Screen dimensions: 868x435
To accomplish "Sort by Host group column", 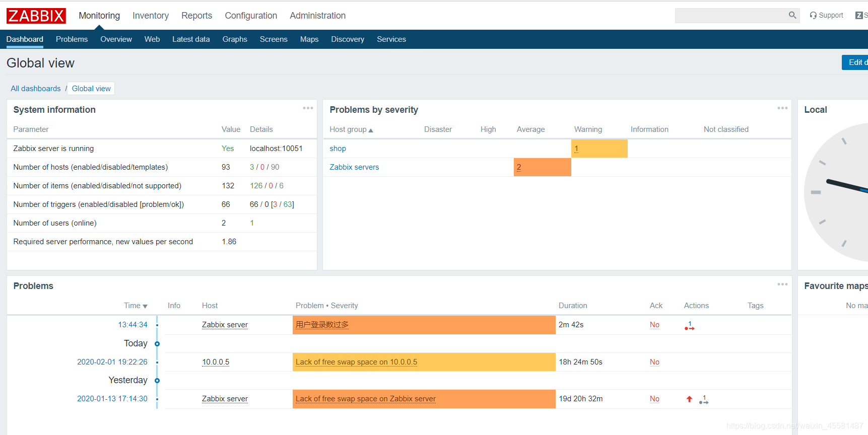I will [351, 129].
